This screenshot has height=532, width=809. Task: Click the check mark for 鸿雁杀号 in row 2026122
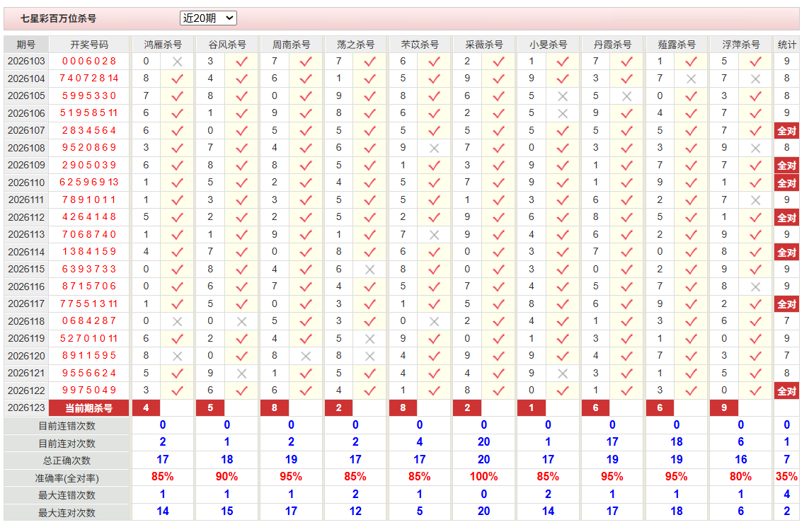coord(177,391)
